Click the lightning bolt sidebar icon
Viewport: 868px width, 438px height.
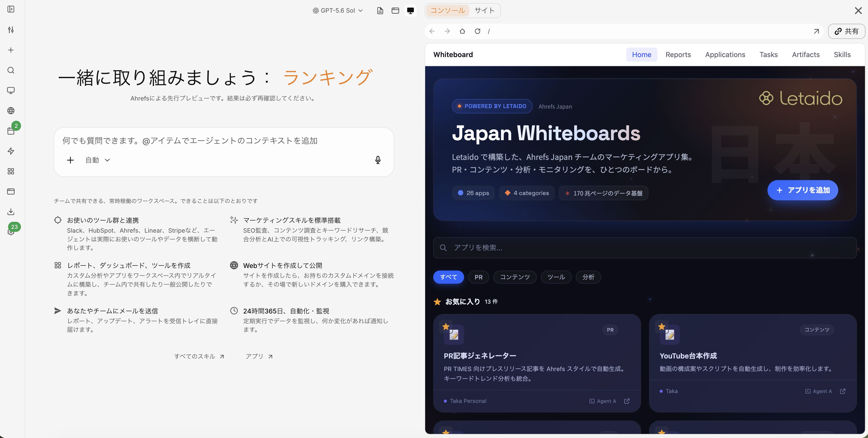click(x=11, y=151)
